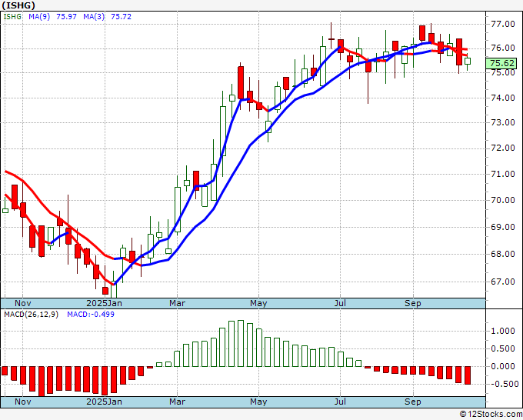Click May on the MACD timeline
This screenshot has height=420, width=523.
click(258, 402)
